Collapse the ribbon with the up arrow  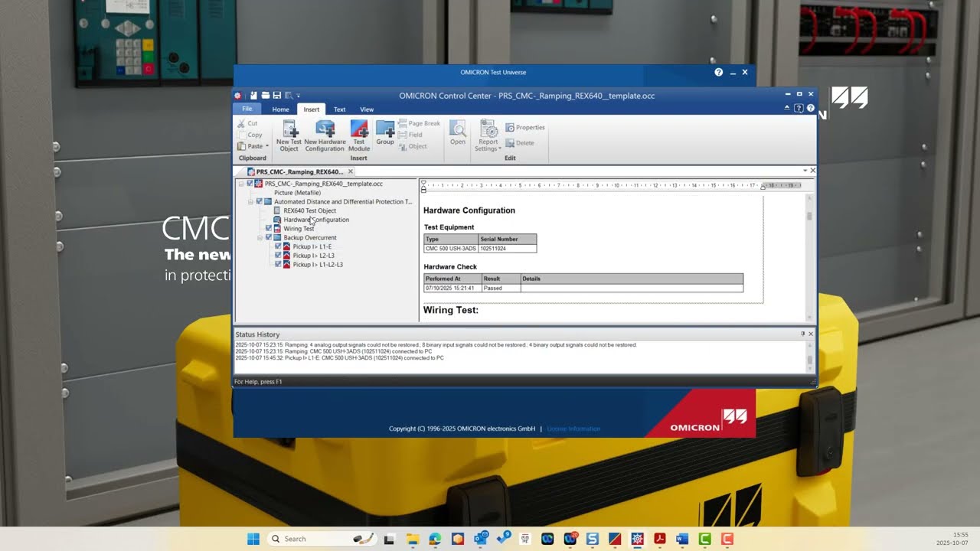[x=787, y=109]
